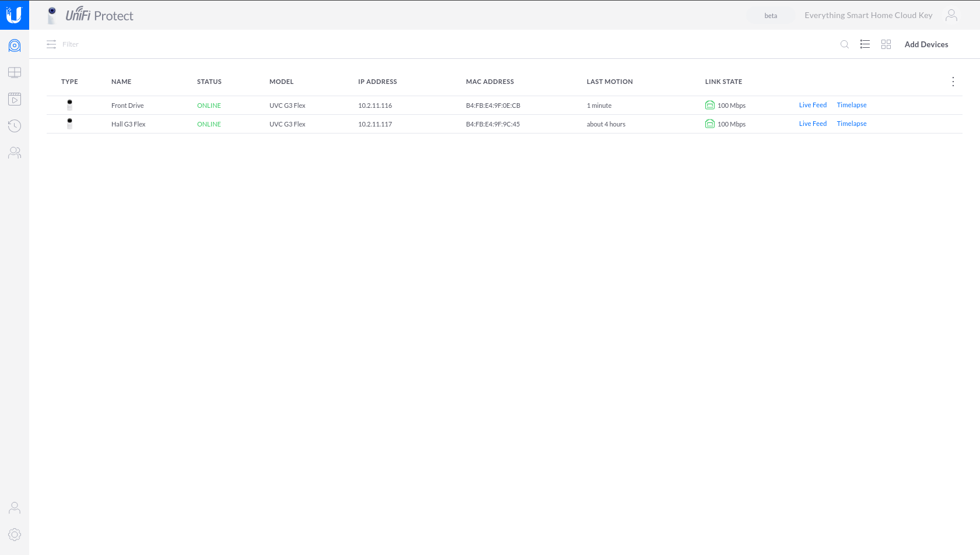Click Everything Smart Home Cloud Key name
Viewport: 980px width, 555px height.
(x=869, y=15)
